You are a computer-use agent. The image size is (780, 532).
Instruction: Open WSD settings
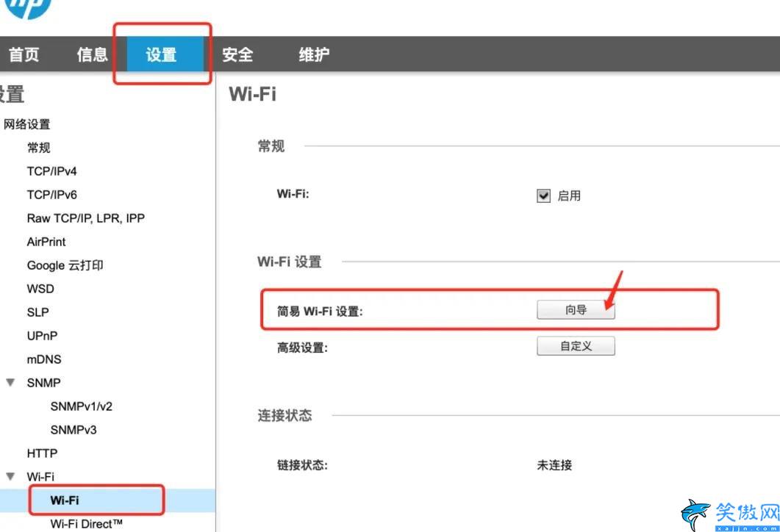40,289
